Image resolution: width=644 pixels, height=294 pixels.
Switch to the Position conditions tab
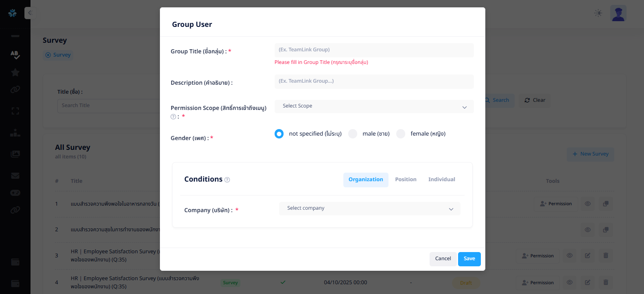[406, 180]
